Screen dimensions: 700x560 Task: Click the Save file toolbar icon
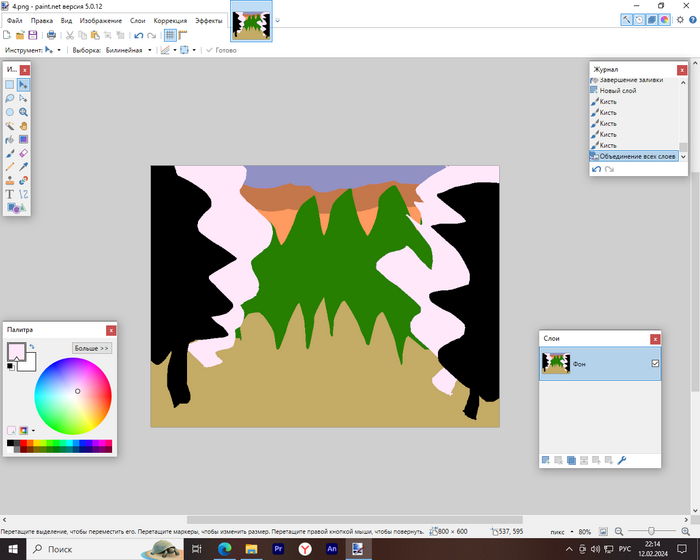33,35
